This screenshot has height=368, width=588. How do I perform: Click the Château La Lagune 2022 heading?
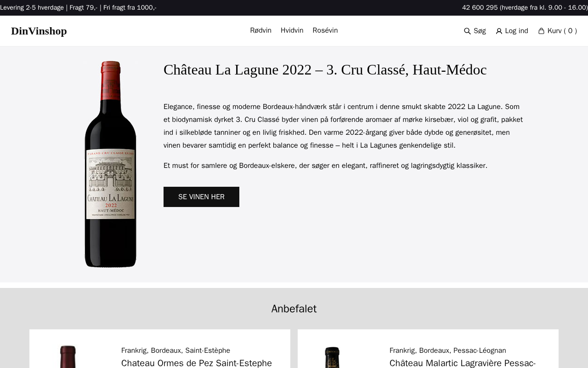(325, 70)
